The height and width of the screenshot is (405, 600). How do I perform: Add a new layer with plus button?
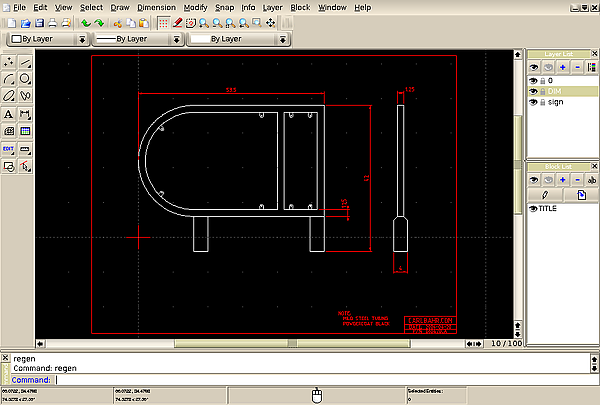click(562, 67)
